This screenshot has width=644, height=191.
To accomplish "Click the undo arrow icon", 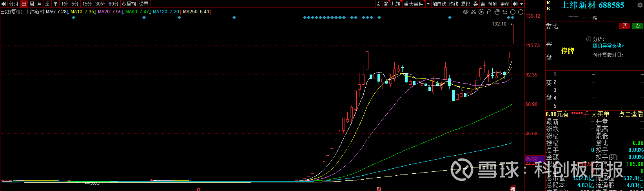I will coord(505,12).
